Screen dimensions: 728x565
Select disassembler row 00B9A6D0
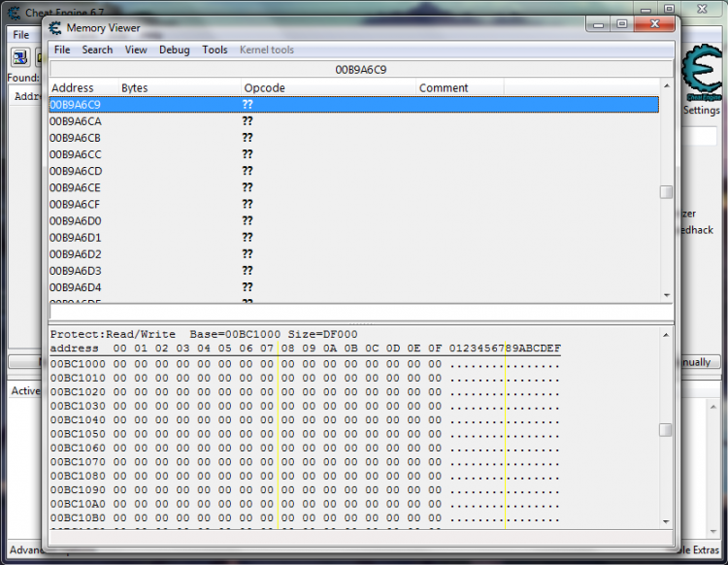point(353,221)
